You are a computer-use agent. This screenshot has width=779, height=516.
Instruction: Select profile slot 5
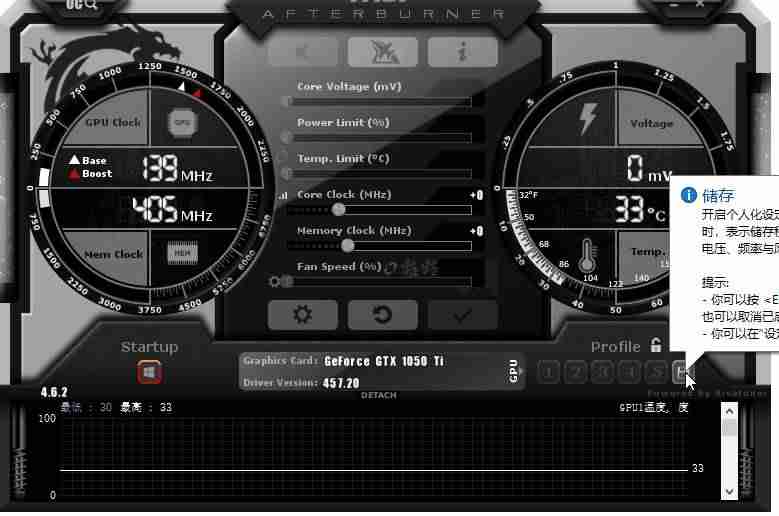point(656,372)
